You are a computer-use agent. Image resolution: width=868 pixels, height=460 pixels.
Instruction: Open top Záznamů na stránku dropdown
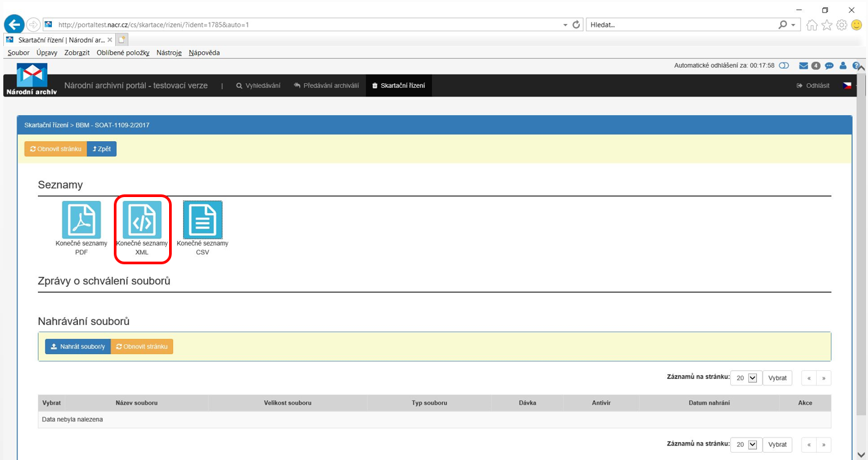tap(746, 378)
